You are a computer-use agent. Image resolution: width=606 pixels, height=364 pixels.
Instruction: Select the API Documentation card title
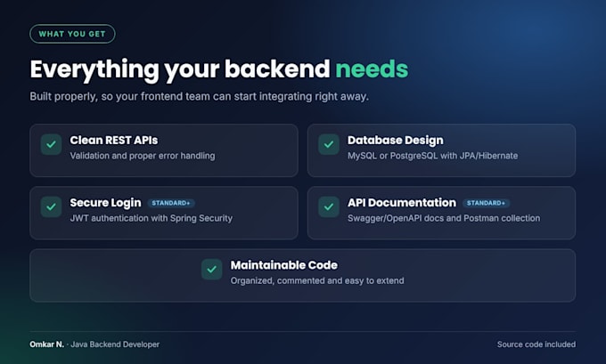tap(402, 203)
